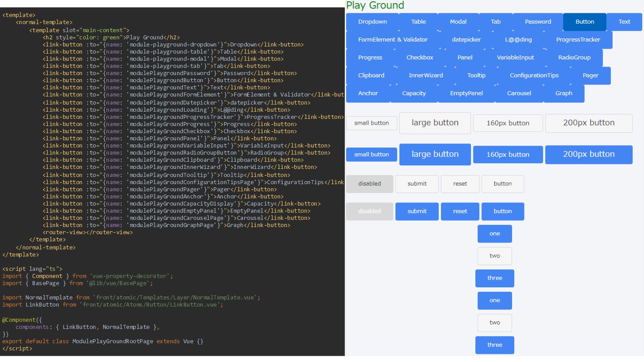644x362 pixels.
Task: Click the blue 'button' button
Action: coord(503,211)
